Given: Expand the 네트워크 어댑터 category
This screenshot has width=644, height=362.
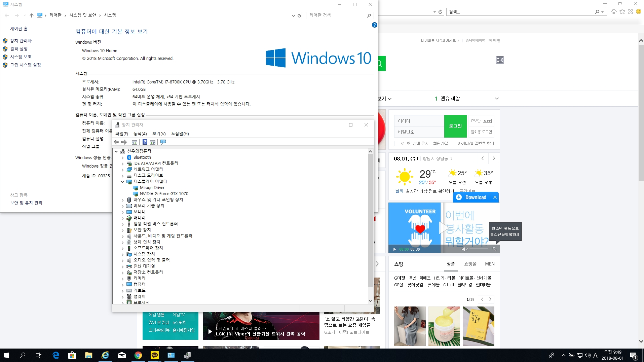Looking at the screenshot, I should 123,170.
